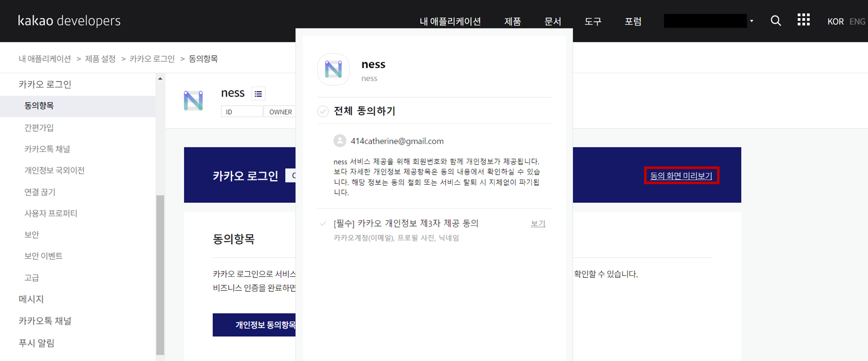868x361 pixels.
Task: Open the 문서 menu
Action: coord(553,21)
